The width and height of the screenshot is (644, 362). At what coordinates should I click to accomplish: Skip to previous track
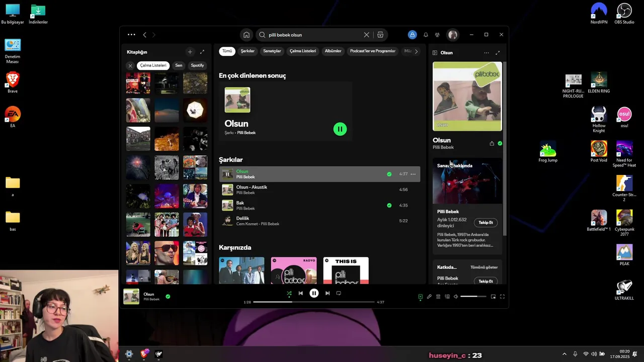(x=301, y=293)
